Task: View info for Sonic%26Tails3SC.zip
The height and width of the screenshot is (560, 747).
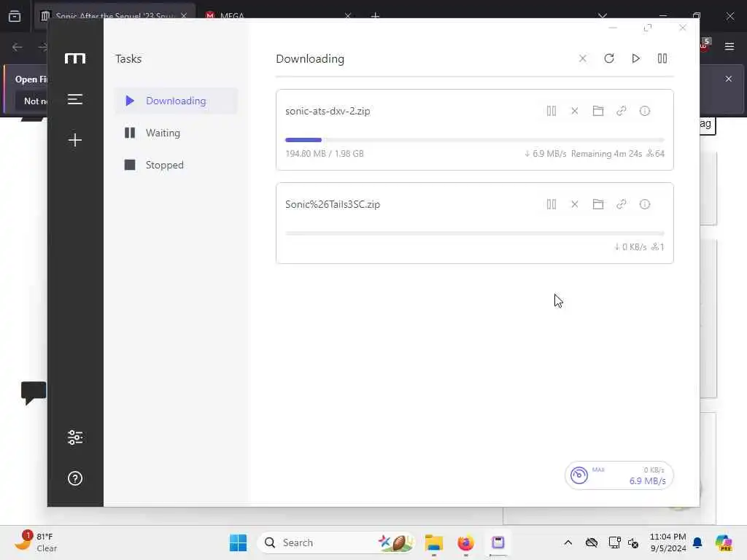Action: point(645,204)
